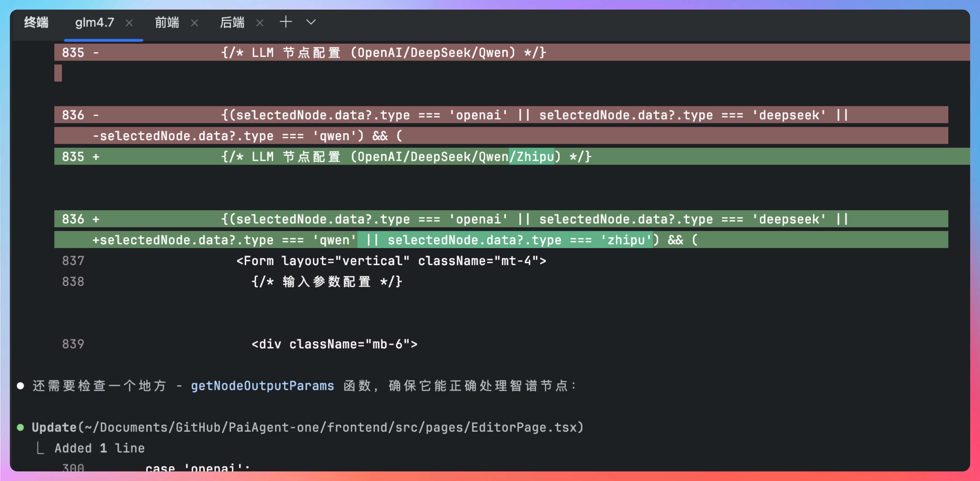The height and width of the screenshot is (481, 980).
Task: Switch to the 前端 tab
Action: (167, 23)
